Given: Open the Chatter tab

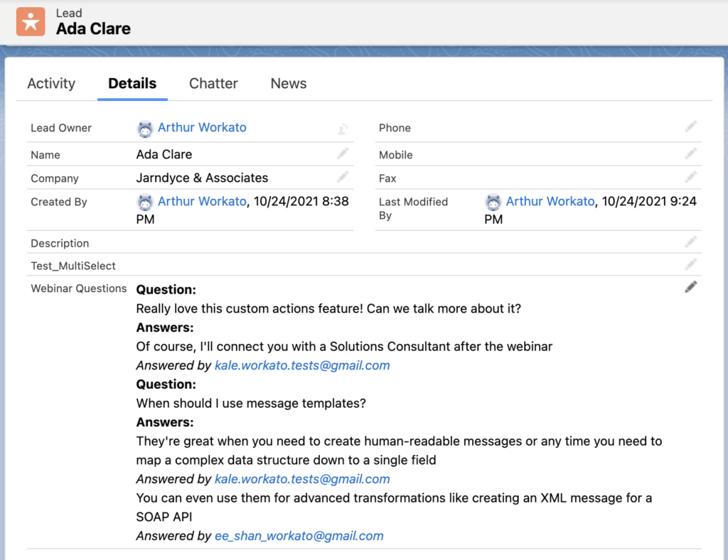Looking at the screenshot, I should click(x=213, y=83).
